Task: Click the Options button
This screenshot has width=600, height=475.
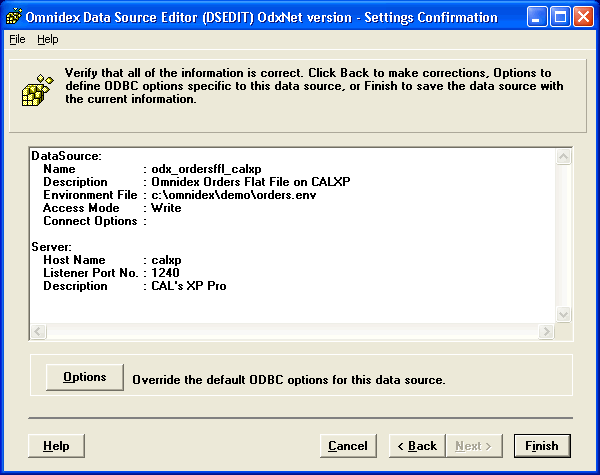Action: click(x=85, y=377)
